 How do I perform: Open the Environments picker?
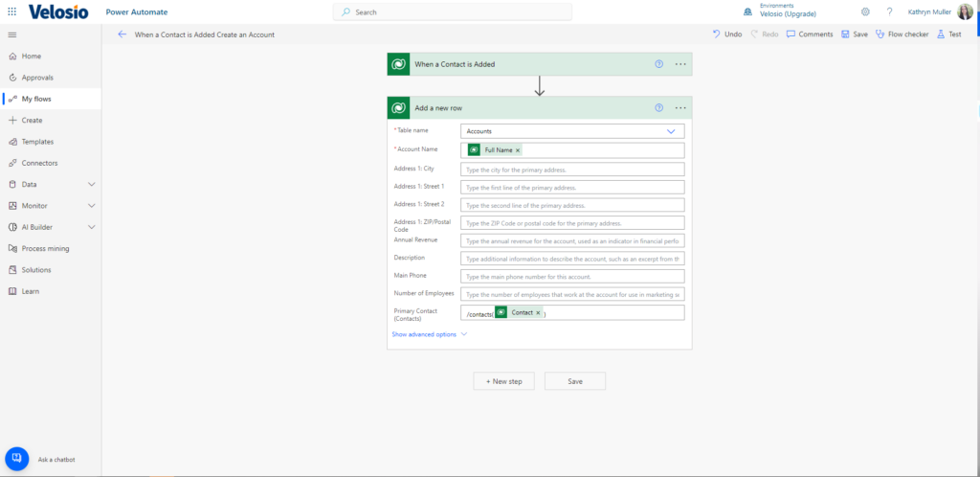point(779,11)
